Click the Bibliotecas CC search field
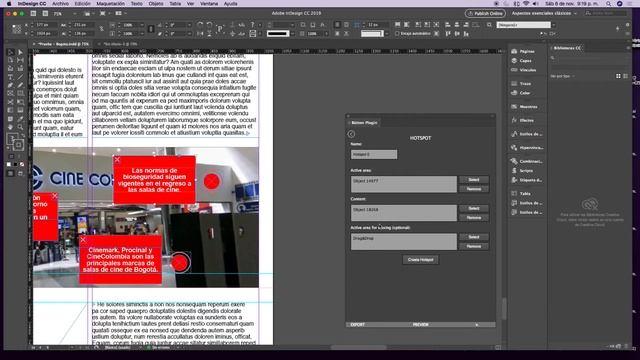 589,58
